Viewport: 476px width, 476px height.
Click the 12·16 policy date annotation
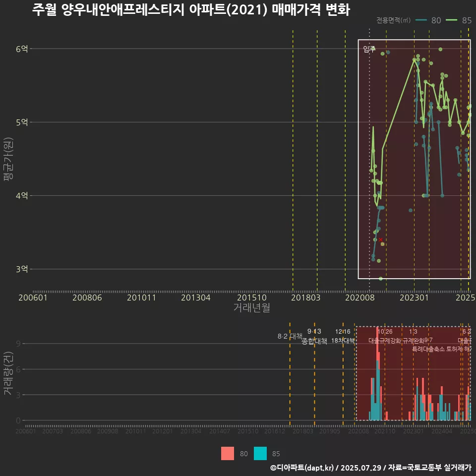point(343,332)
